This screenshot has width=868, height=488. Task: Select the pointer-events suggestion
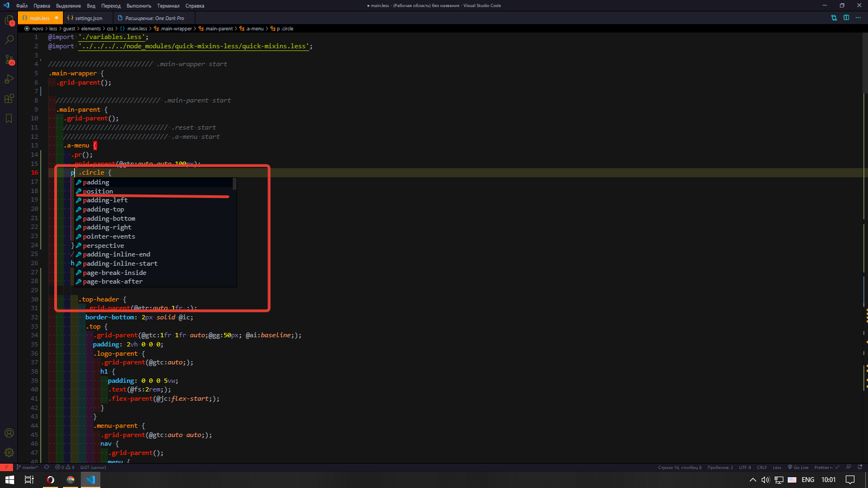(155, 236)
